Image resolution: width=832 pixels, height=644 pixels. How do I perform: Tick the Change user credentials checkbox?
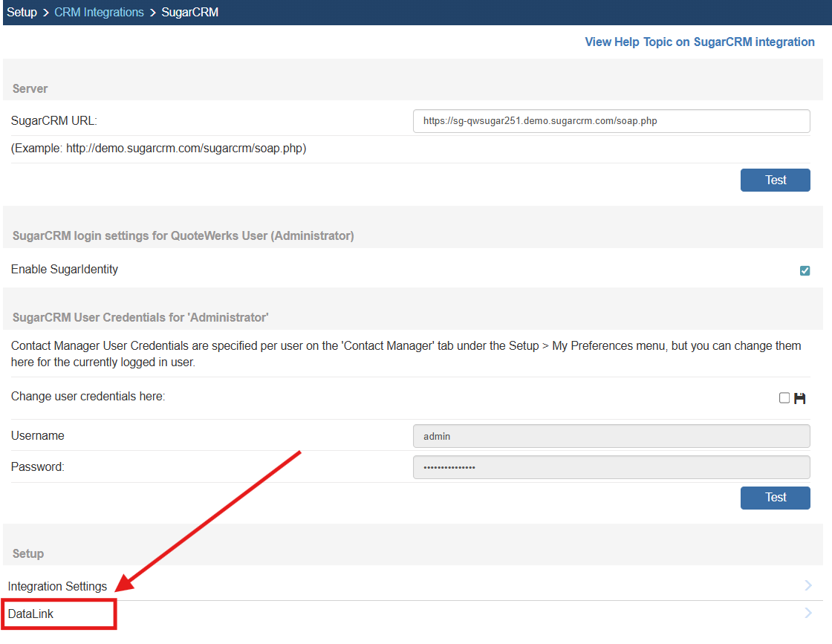click(x=784, y=398)
